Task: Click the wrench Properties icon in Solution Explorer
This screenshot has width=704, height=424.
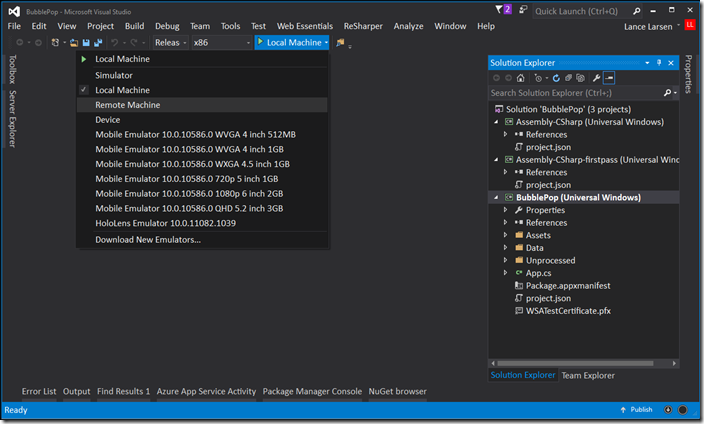Action: [x=596, y=78]
